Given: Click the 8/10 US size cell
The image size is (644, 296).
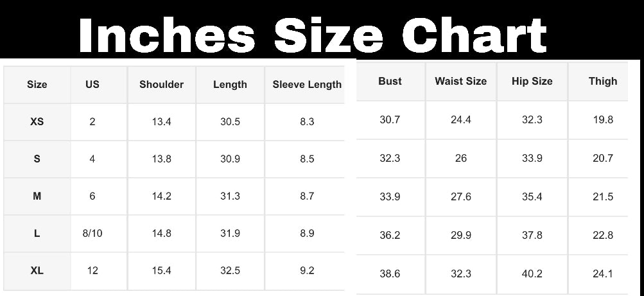Looking at the screenshot, I should (92, 234).
